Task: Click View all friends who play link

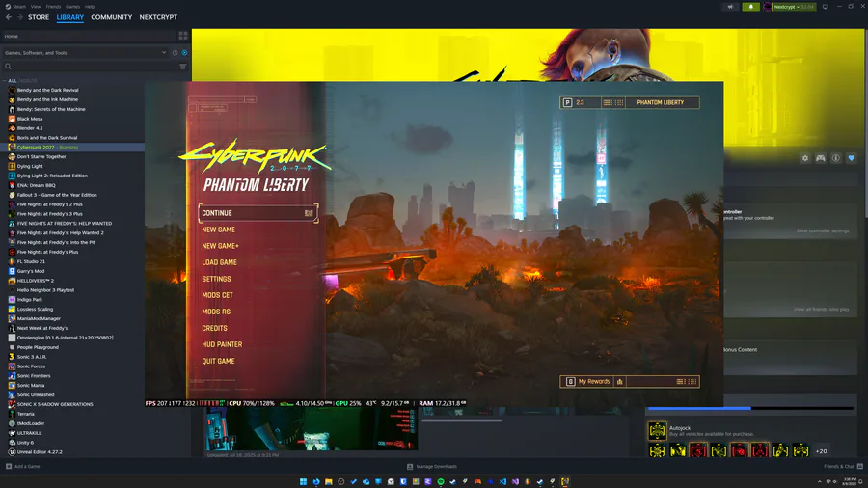Action: pos(821,310)
